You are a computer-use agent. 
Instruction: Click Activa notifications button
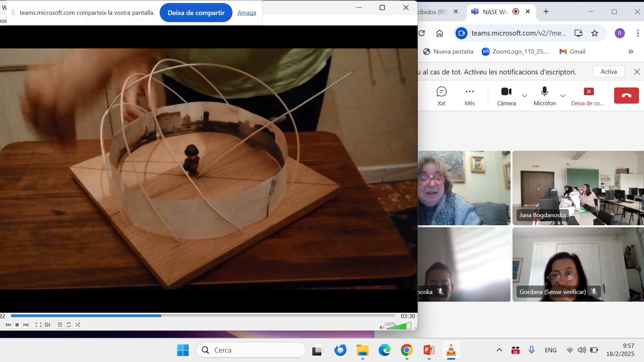(608, 72)
